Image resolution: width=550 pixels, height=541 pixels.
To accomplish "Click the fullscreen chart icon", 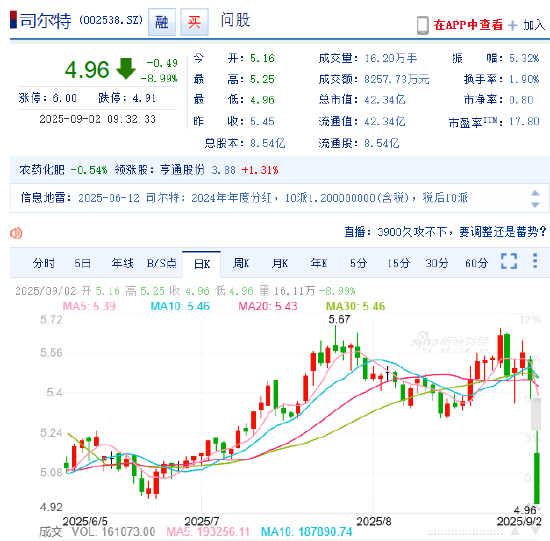I will tap(509, 261).
